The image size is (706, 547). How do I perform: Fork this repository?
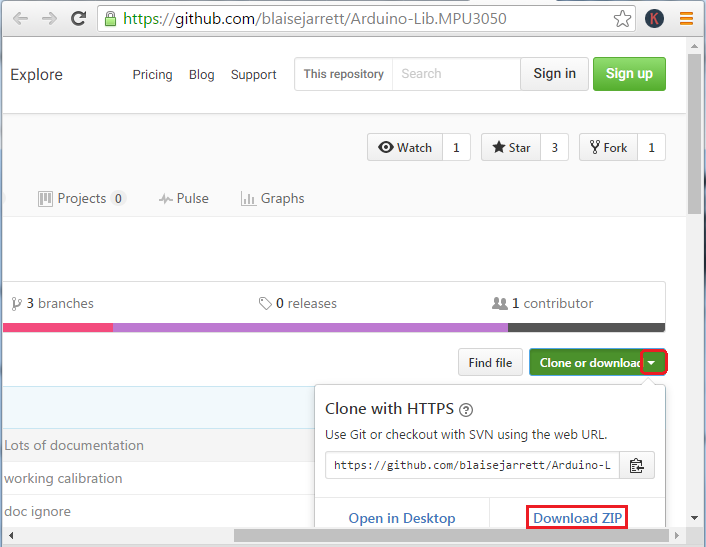click(608, 147)
